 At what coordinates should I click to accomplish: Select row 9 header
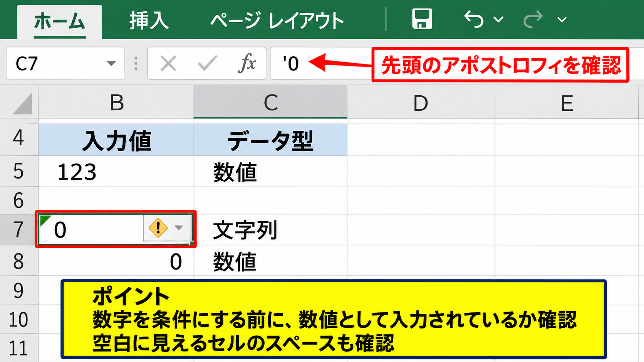point(18,290)
